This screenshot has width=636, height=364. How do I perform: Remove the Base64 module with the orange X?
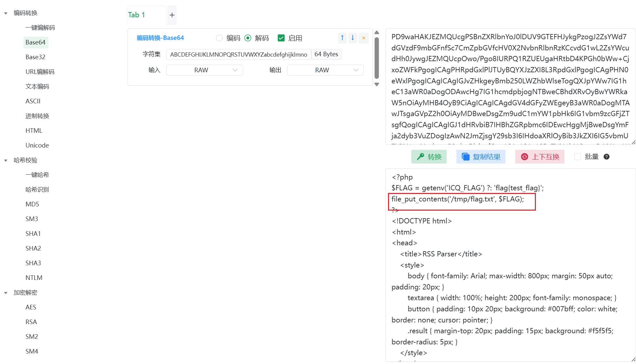363,38
